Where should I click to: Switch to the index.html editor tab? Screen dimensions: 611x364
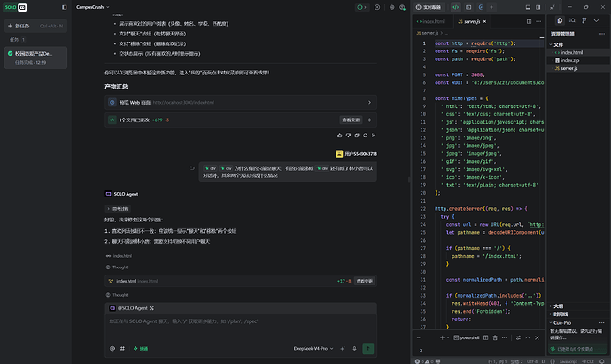tap(430, 21)
